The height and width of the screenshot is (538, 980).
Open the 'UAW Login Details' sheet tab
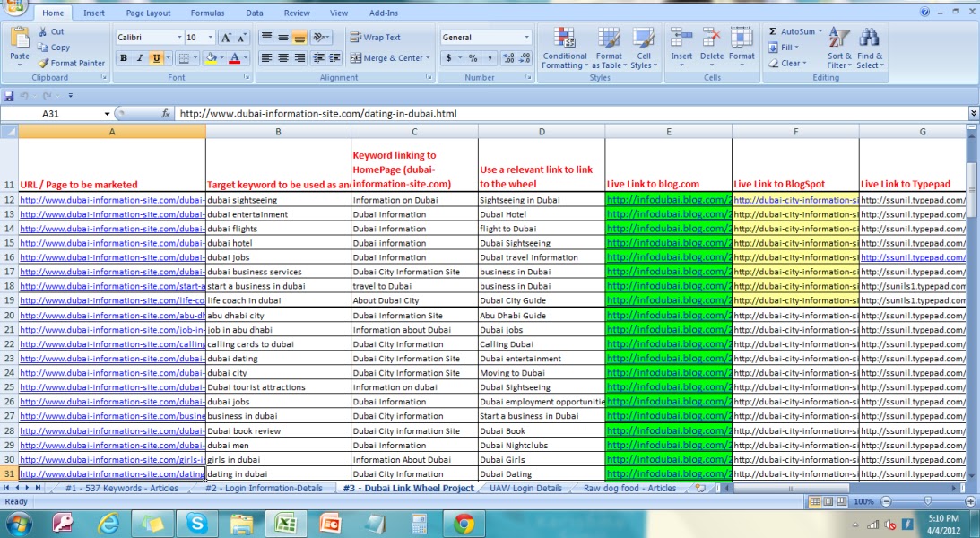525,488
